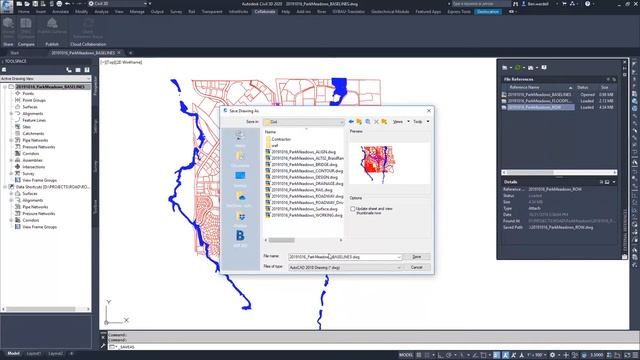The height and width of the screenshot is (360, 640).
Task: Click the Plot printer icon in Quick Access toolbar
Action: click(x=59, y=4)
